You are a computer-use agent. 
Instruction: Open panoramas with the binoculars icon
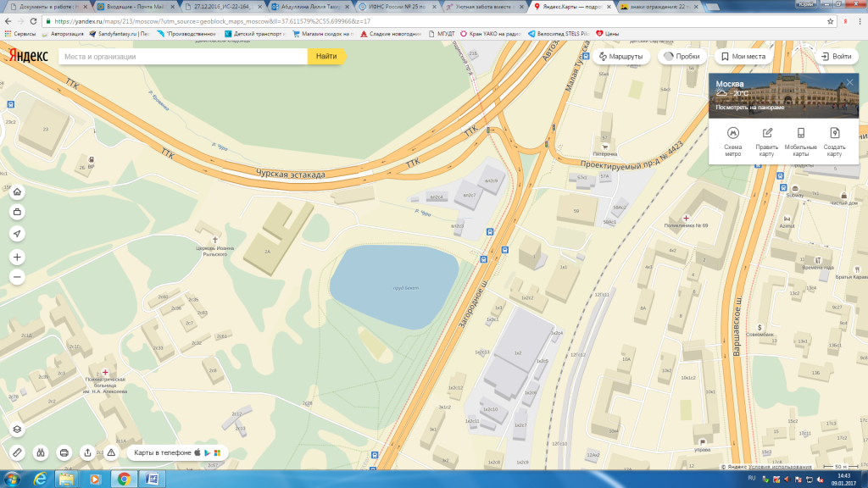pos(41,452)
